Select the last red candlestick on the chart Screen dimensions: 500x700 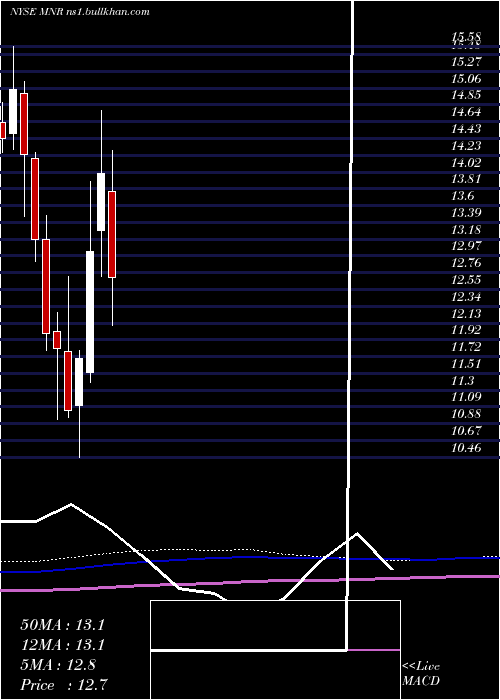click(x=112, y=234)
